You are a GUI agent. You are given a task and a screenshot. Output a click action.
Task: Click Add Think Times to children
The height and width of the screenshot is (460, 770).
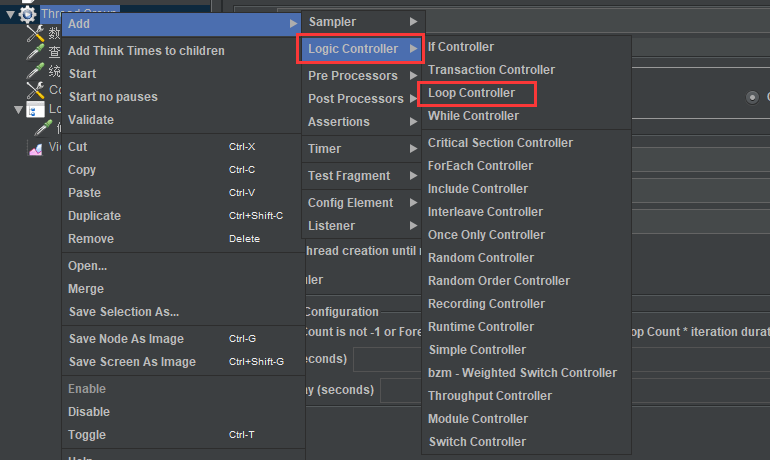[146, 51]
